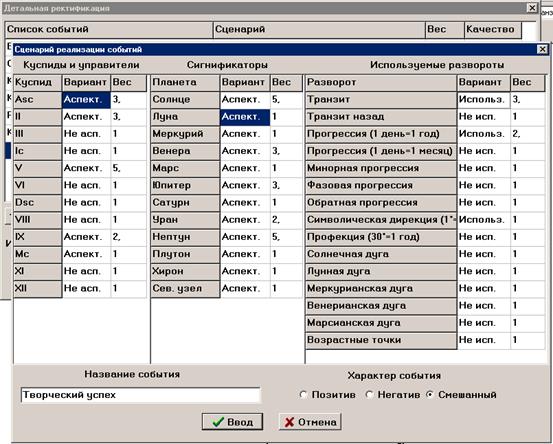The image size is (553, 444).
Task: Select the Mc cusp row header
Action: [x=38, y=254]
